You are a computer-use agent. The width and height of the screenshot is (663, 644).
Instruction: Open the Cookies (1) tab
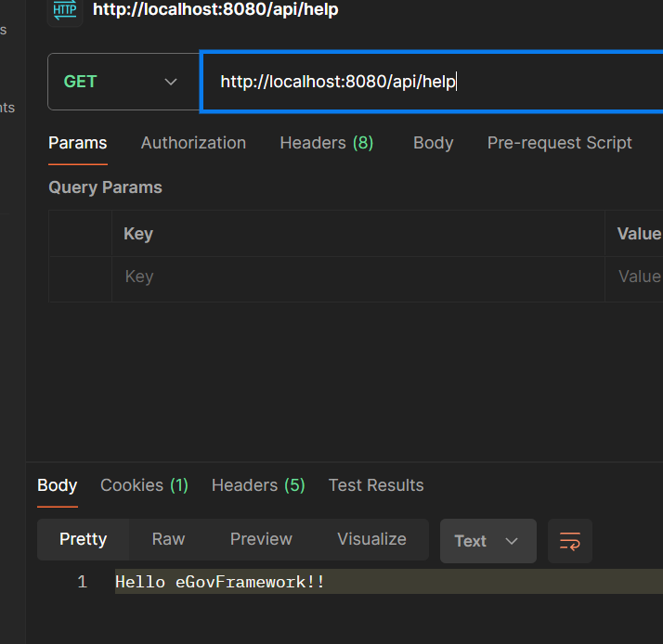click(144, 485)
